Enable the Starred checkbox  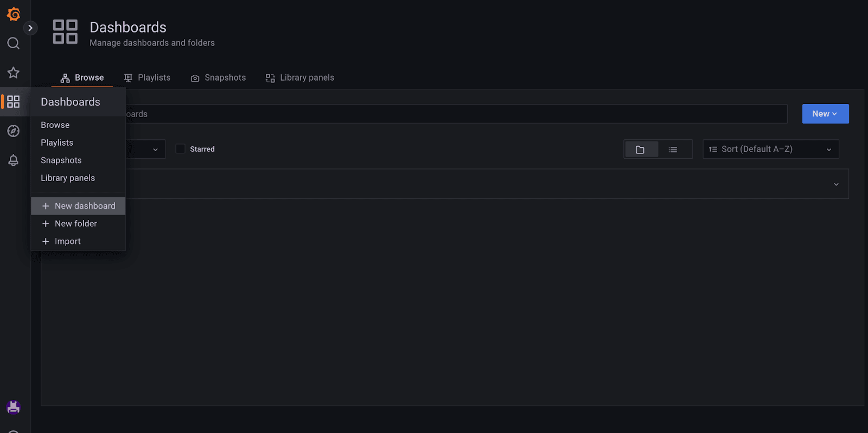[x=181, y=148]
